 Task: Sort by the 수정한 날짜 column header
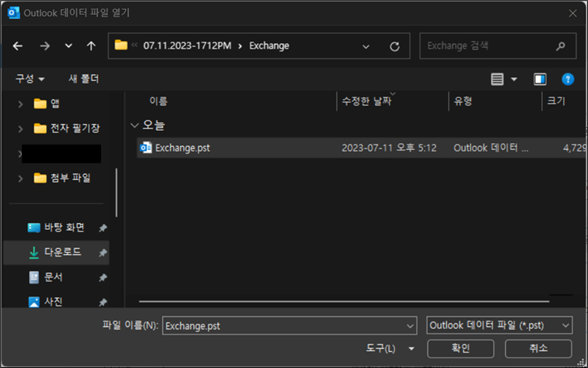[x=367, y=101]
